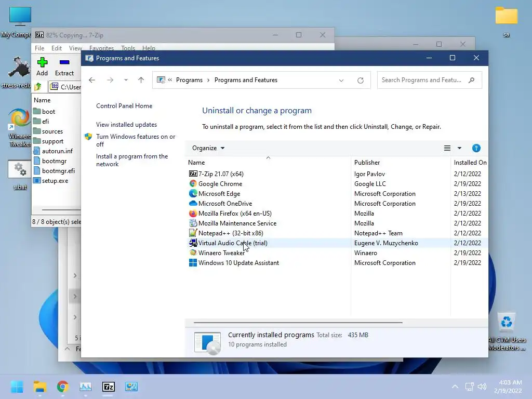Select the sa folder on desktop
The height and width of the screenshot is (399, 532).
tap(506, 21)
